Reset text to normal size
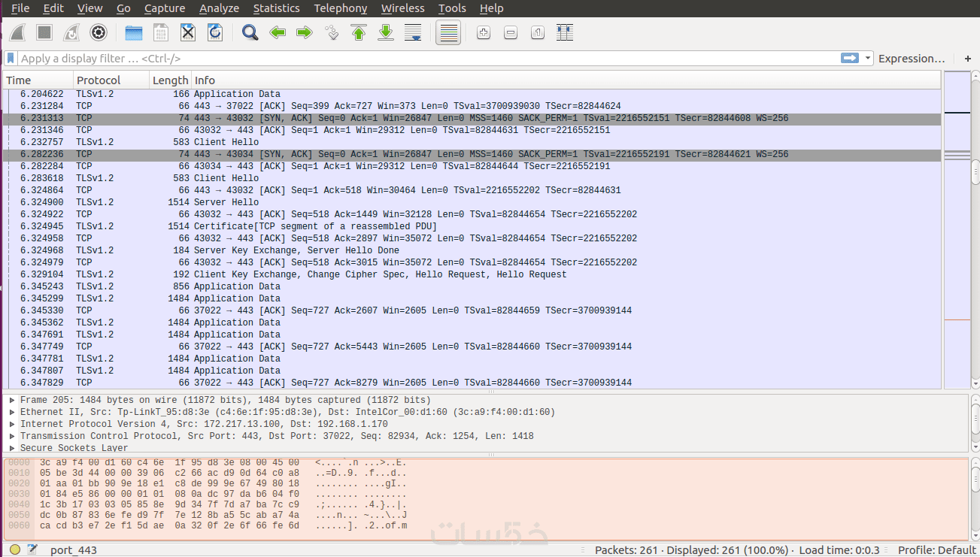 (x=538, y=32)
